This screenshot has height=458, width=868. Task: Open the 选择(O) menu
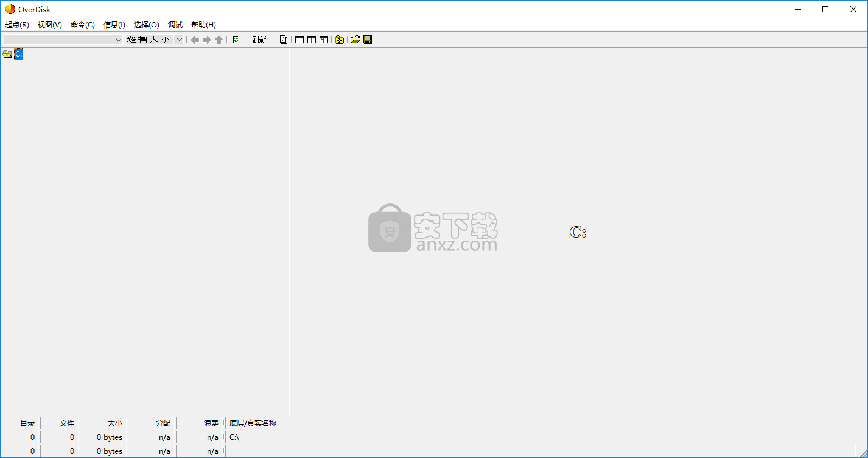[x=146, y=25]
